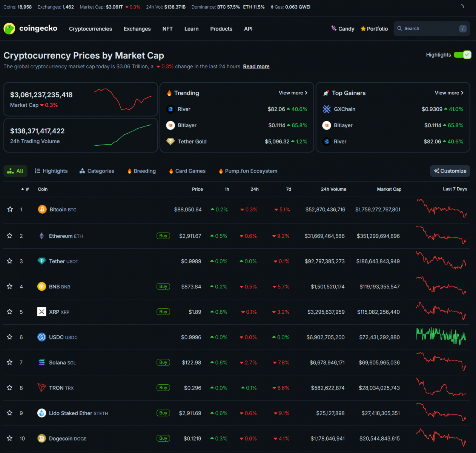Screen dimensions: 476x453
Task: Click the Search input field
Action: [x=430, y=29]
